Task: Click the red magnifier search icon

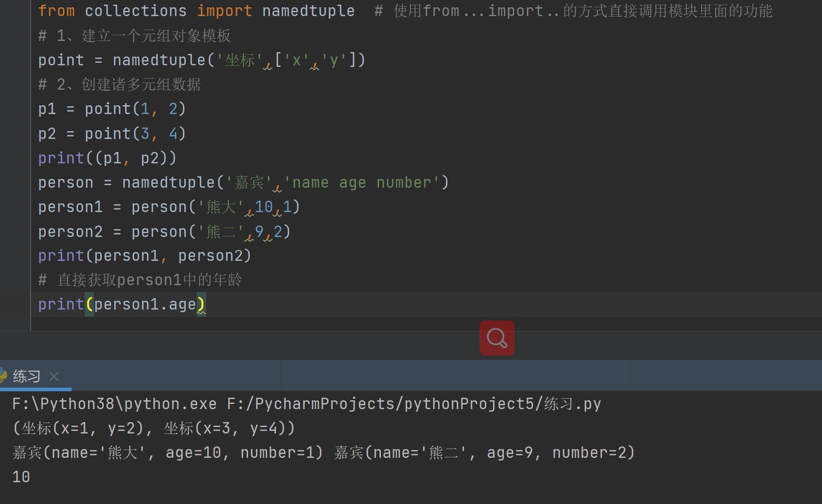Action: [497, 338]
